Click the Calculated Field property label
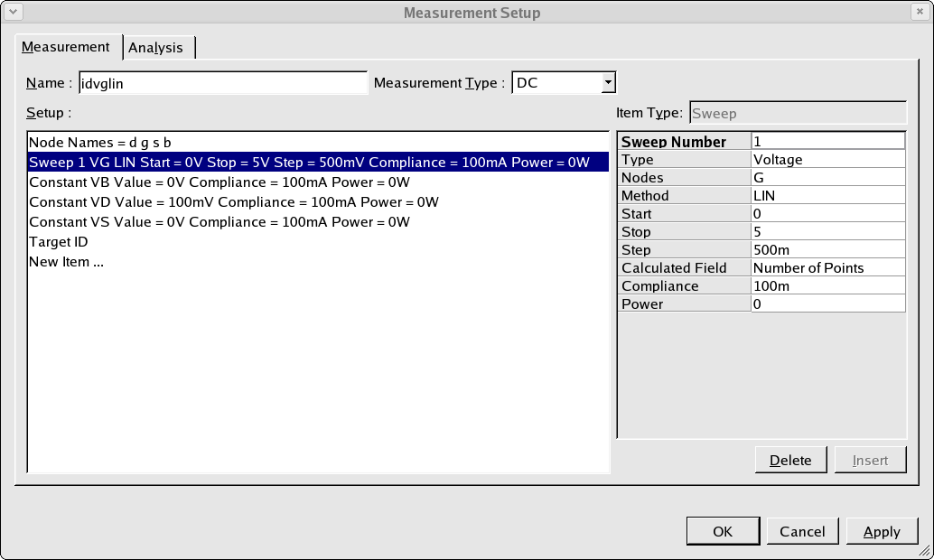Screen dimensions: 934x560 [x=685, y=268]
